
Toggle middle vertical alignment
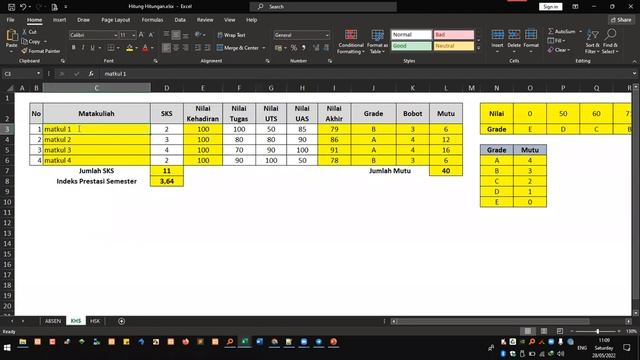(x=176, y=35)
